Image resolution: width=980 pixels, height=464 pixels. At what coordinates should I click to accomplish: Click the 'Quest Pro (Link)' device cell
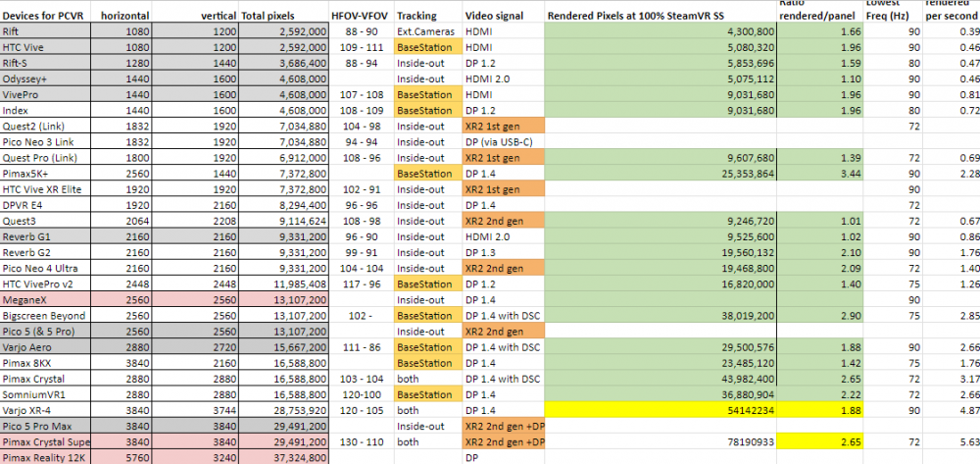point(45,158)
